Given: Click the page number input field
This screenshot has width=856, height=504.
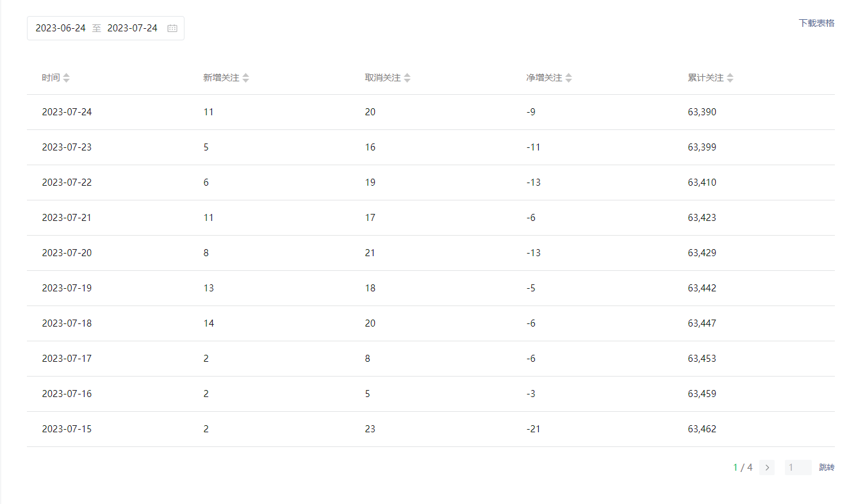Looking at the screenshot, I should [798, 467].
